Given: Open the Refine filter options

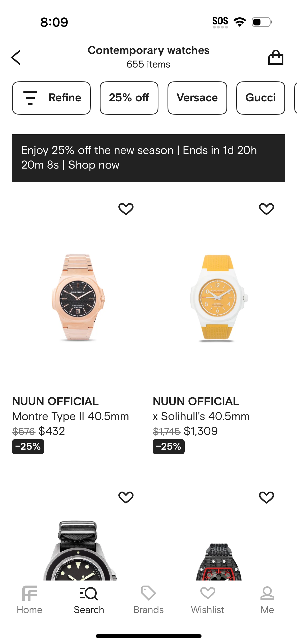Looking at the screenshot, I should click(51, 98).
